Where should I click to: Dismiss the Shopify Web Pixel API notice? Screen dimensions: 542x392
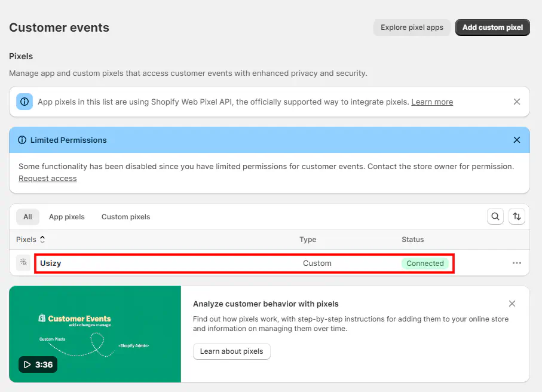coord(517,102)
